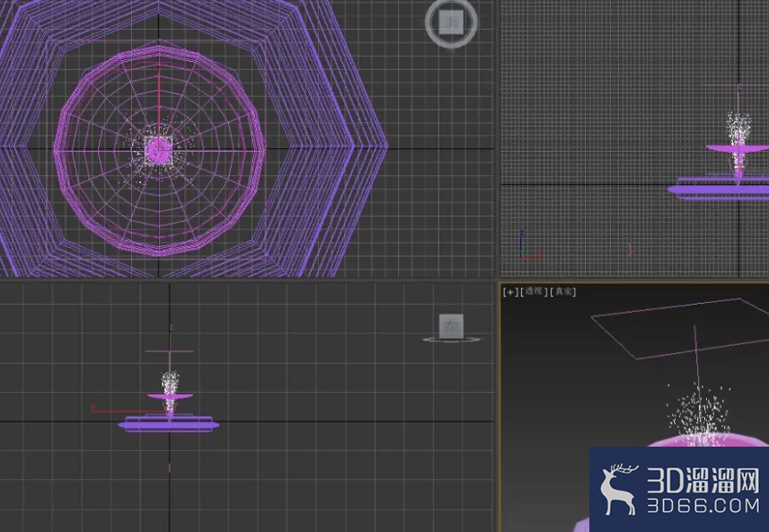Select the white particle spray in left viewport
Screen dimensions: 769x532
point(170,390)
